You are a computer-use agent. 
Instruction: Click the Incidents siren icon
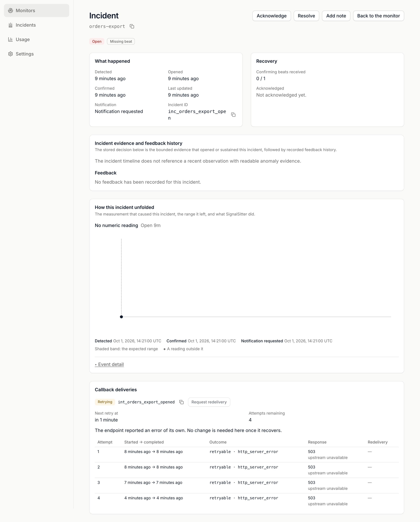coord(10,25)
